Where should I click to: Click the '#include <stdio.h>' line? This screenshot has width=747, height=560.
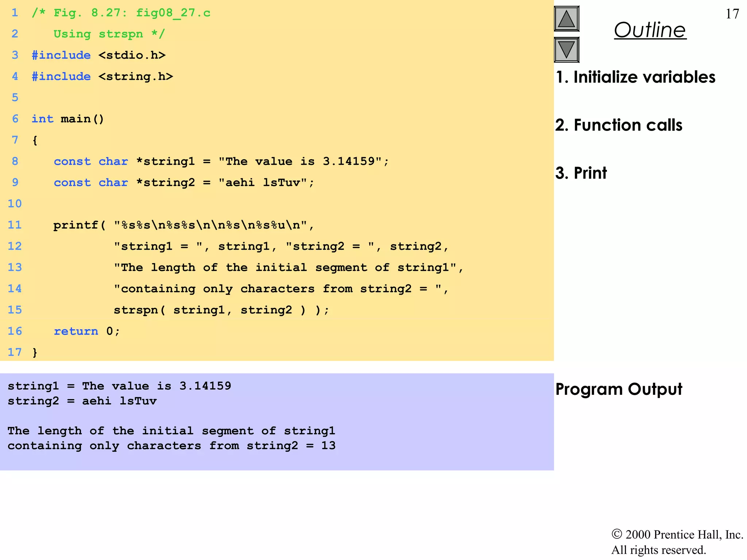click(98, 55)
